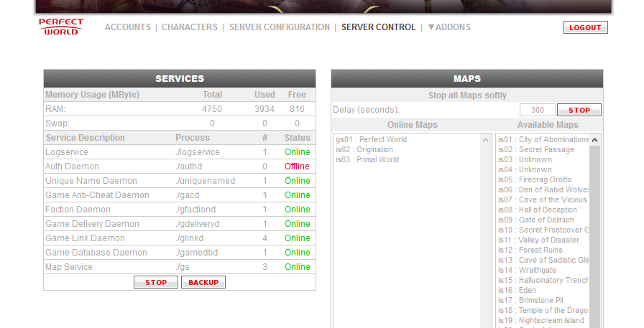Expand the Addons dropdown menu

(x=449, y=27)
